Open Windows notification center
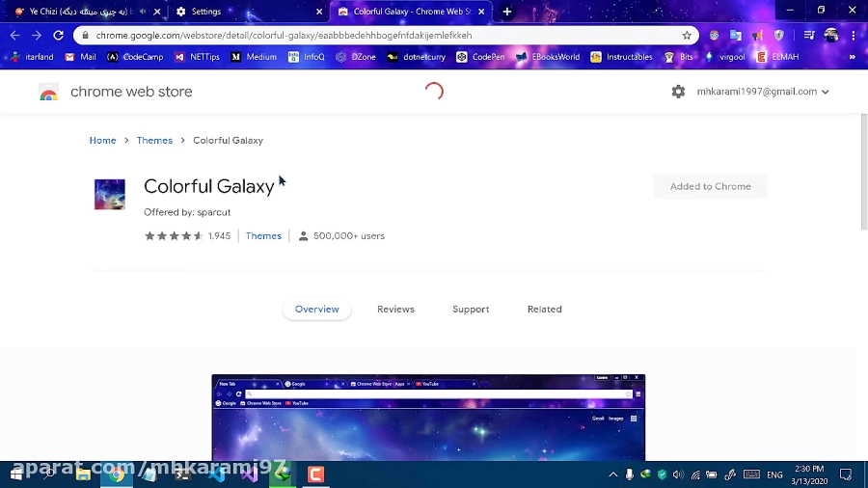The width and height of the screenshot is (868, 488). [x=845, y=474]
